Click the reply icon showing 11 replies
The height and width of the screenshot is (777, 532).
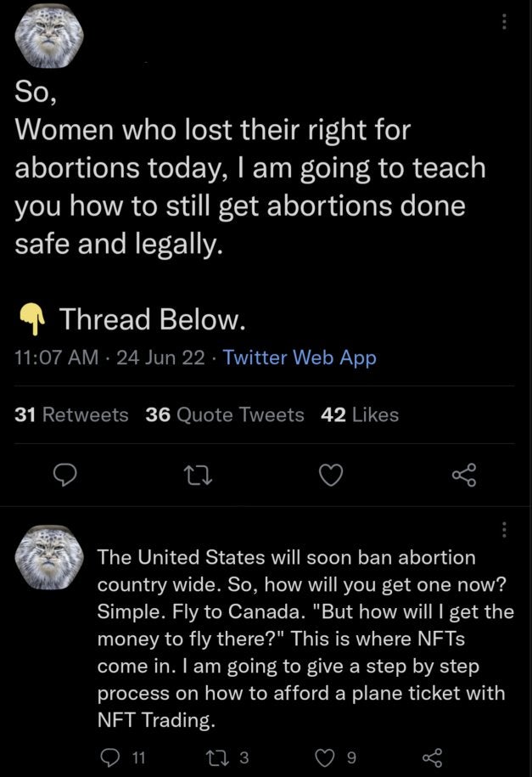[109, 754]
